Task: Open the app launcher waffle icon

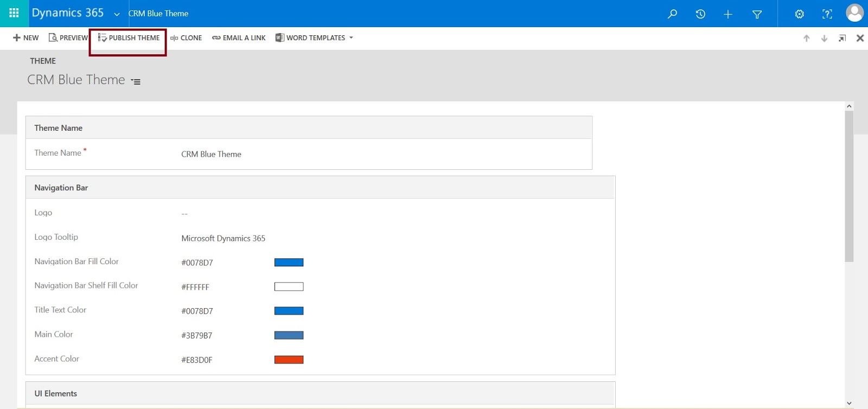Action: click(x=14, y=13)
